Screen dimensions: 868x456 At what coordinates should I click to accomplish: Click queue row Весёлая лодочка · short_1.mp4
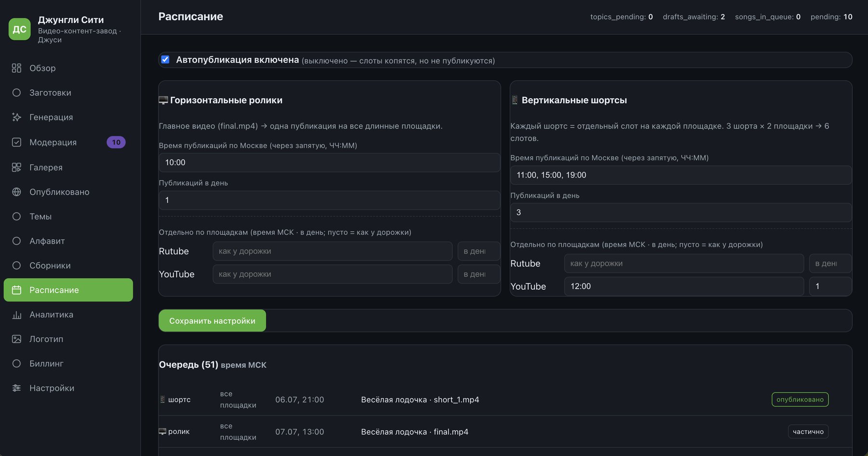[505, 400]
